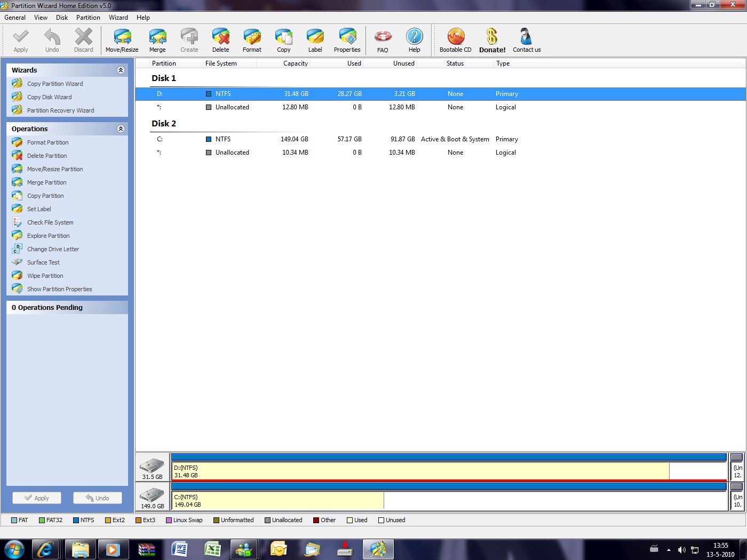The height and width of the screenshot is (560, 747).
Task: Select D:(NTFS) block in disk map
Action: click(x=449, y=467)
